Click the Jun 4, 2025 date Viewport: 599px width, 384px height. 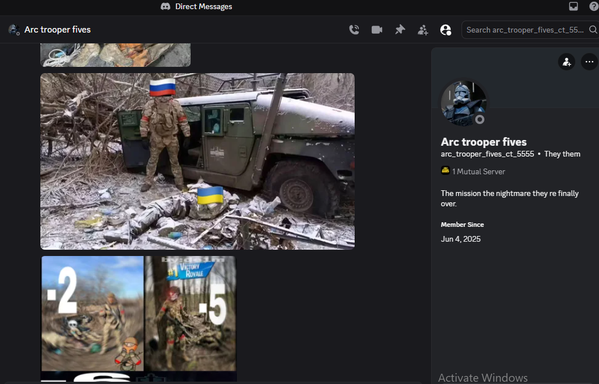click(461, 239)
